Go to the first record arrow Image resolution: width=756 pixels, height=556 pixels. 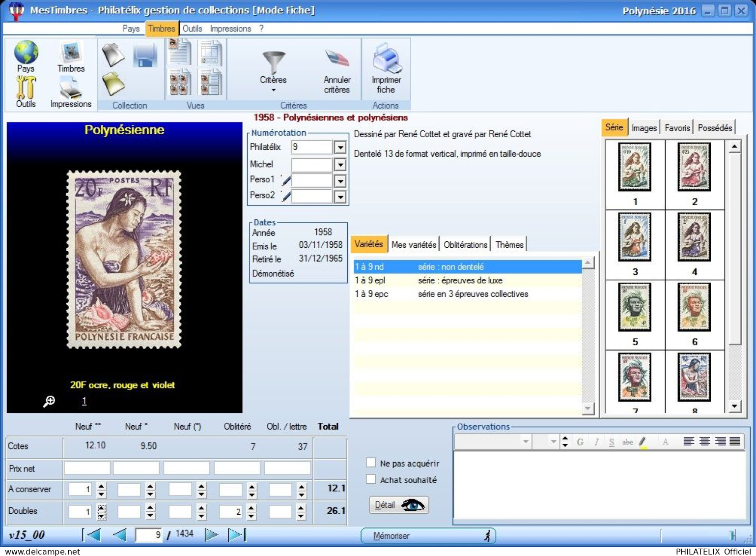click(92, 534)
